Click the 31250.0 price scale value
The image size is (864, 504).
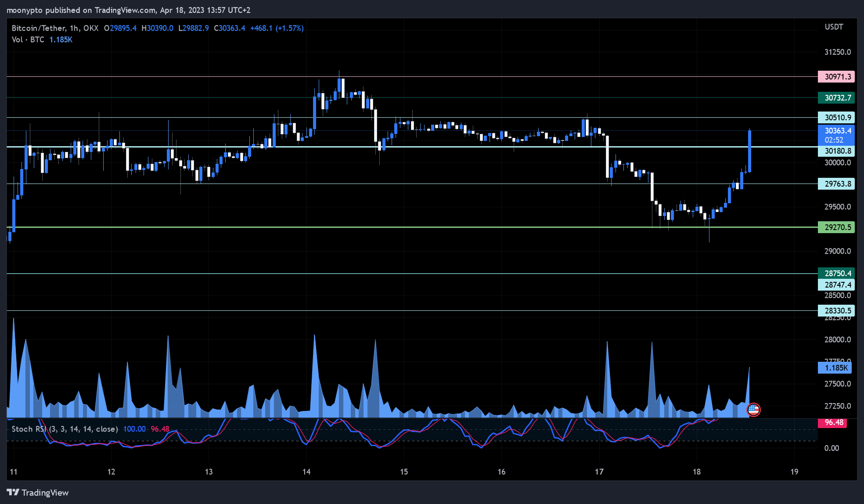coord(838,52)
